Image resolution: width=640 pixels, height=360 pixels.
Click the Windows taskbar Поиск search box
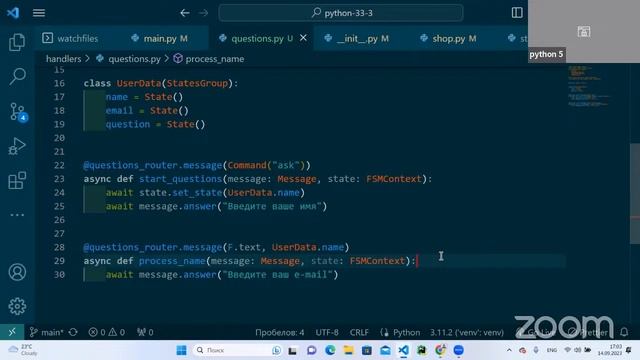point(237,350)
